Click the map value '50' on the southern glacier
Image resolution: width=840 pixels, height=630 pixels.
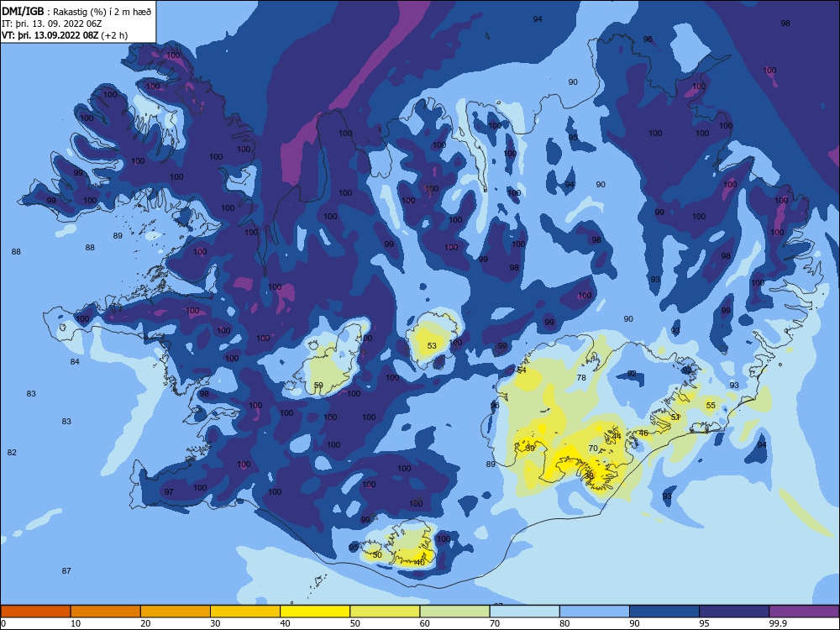377,555
